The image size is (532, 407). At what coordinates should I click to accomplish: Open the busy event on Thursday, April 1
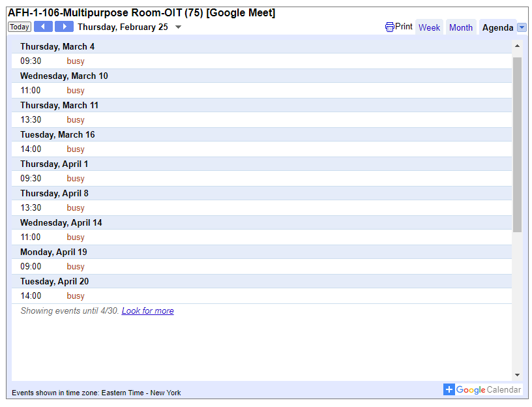pos(76,179)
